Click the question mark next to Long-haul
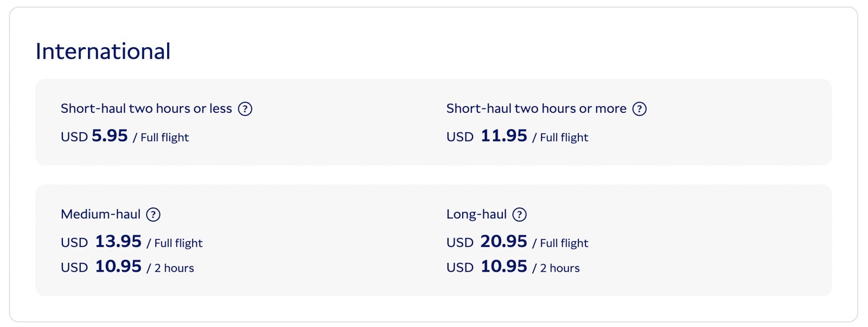The height and width of the screenshot is (327, 868). pos(520,215)
